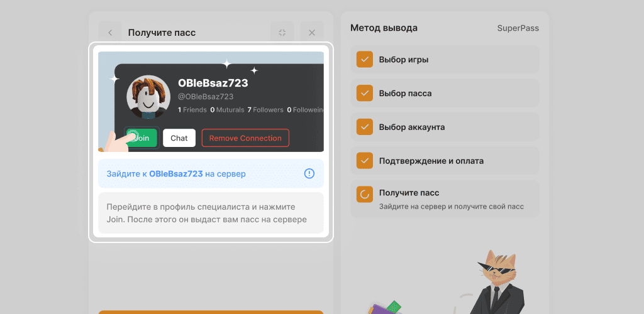Click the collapse window icon
The image size is (644, 314).
pos(282,33)
